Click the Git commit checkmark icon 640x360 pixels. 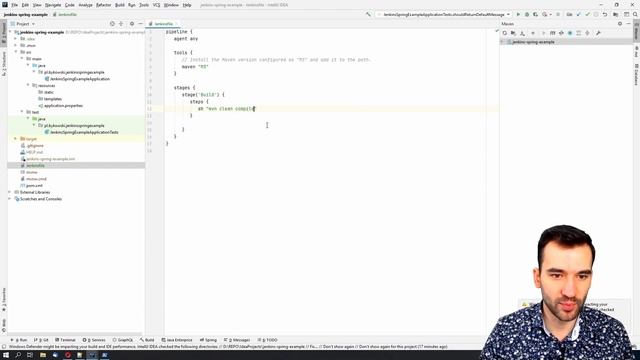point(587,14)
